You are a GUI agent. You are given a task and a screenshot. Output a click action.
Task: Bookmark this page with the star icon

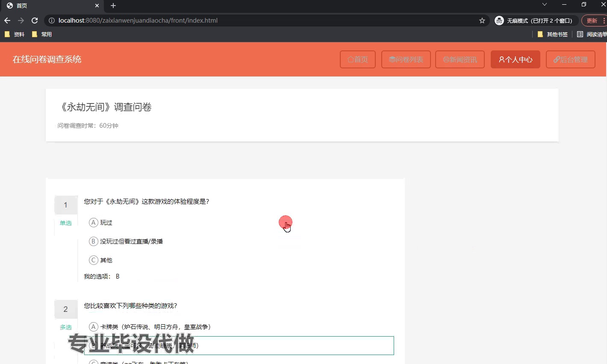coord(482,21)
